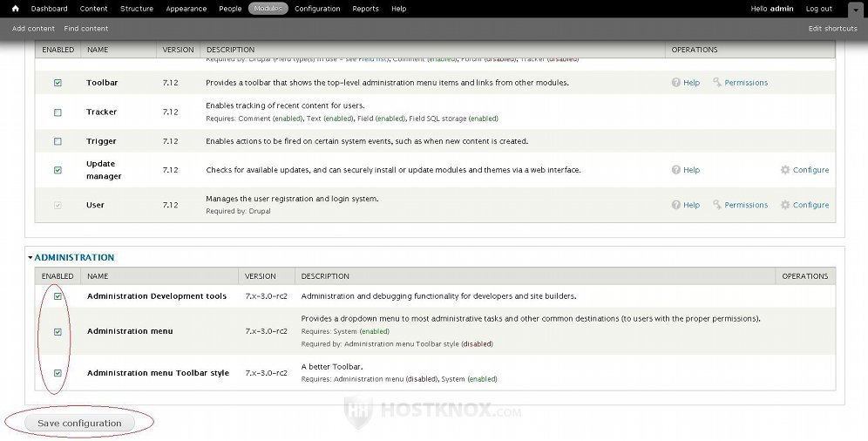Viewport: 868px width, 441px height.
Task: Open Dashboard menu item
Action: (x=50, y=9)
